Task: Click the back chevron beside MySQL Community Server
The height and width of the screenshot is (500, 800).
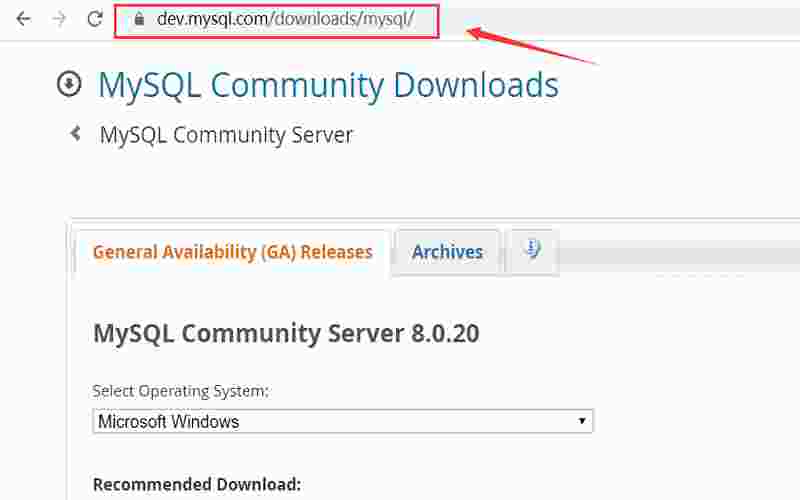Action: point(76,134)
